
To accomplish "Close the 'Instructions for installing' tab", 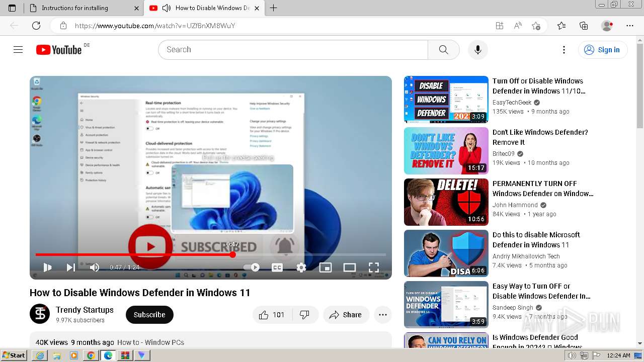I will (x=137, y=8).
